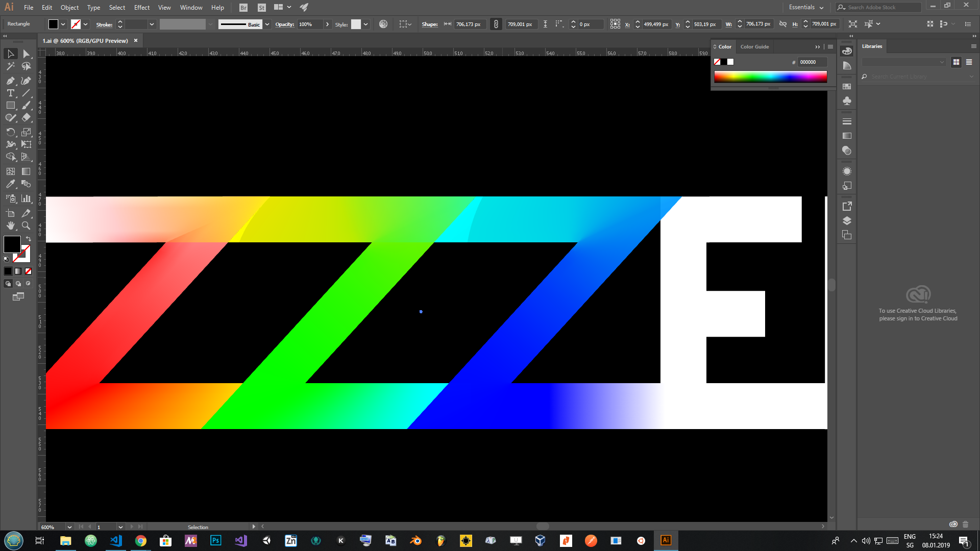
Task: Click the Opacity label link
Action: click(284, 24)
